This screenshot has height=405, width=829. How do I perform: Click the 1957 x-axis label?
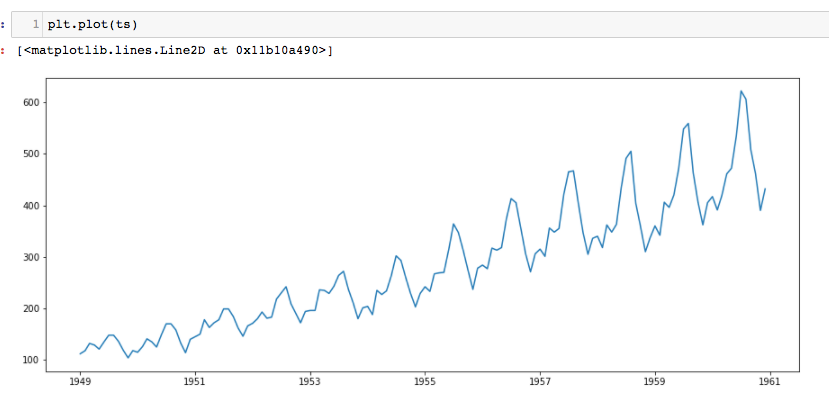[540, 381]
